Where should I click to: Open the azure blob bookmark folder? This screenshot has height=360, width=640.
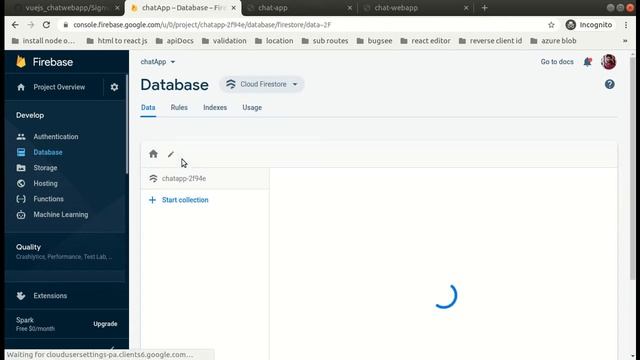[553, 41]
